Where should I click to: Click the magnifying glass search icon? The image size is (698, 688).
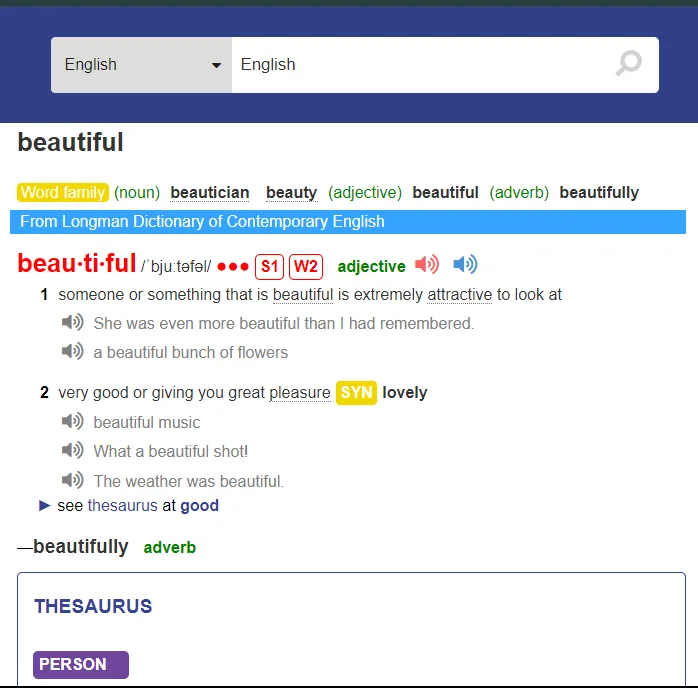click(629, 64)
